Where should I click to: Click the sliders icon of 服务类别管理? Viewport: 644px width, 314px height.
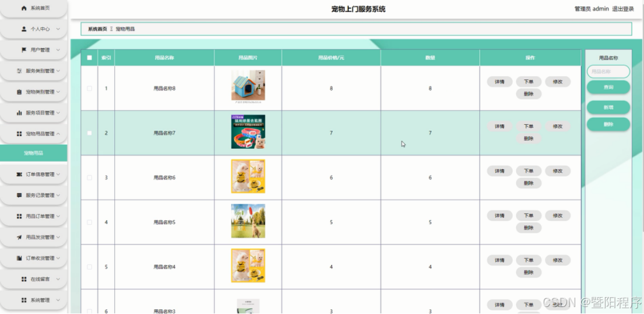pos(19,71)
